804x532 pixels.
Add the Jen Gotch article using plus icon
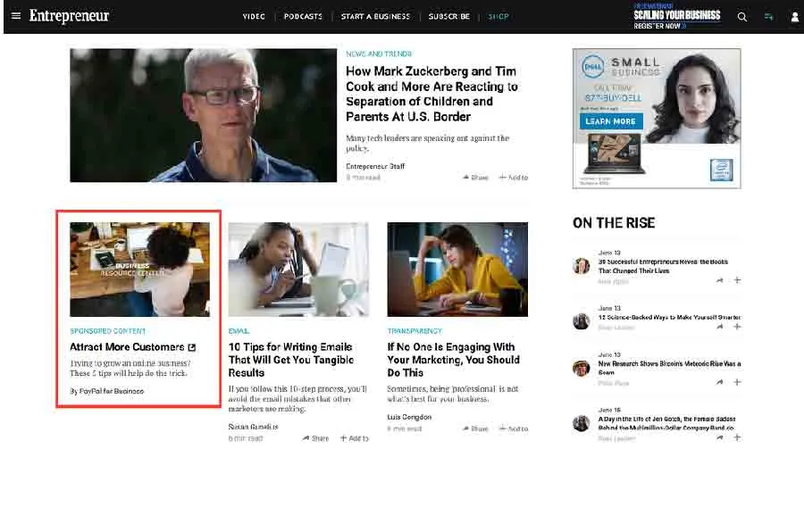[737, 437]
